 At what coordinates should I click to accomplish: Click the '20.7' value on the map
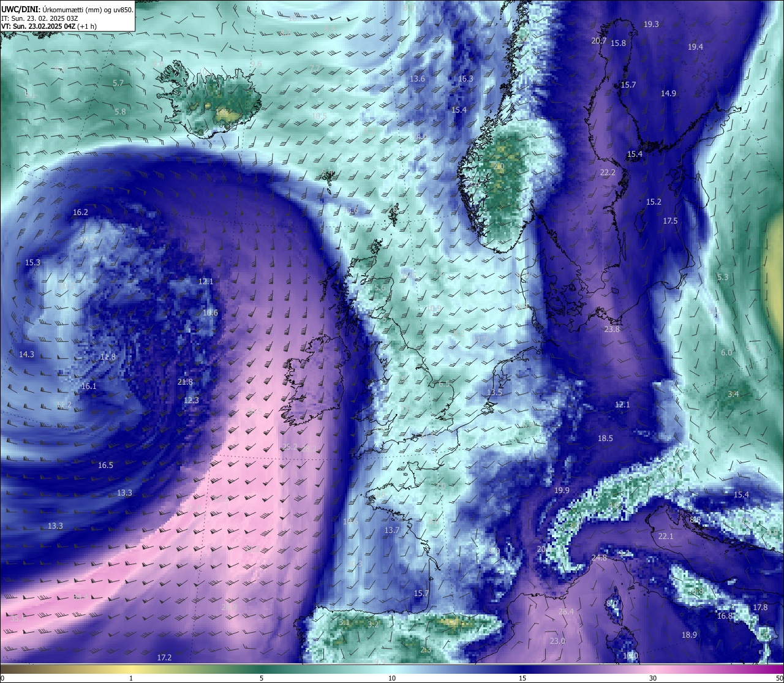click(599, 41)
